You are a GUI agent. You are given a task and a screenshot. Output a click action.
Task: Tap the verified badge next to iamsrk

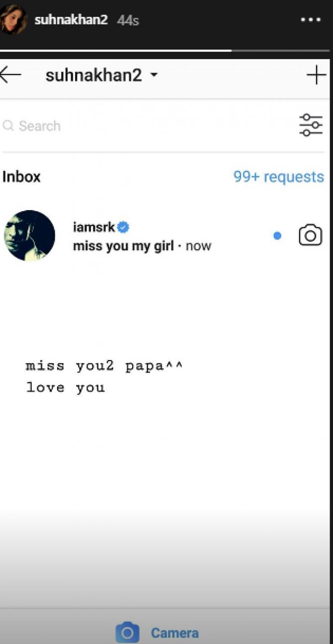[x=123, y=227]
